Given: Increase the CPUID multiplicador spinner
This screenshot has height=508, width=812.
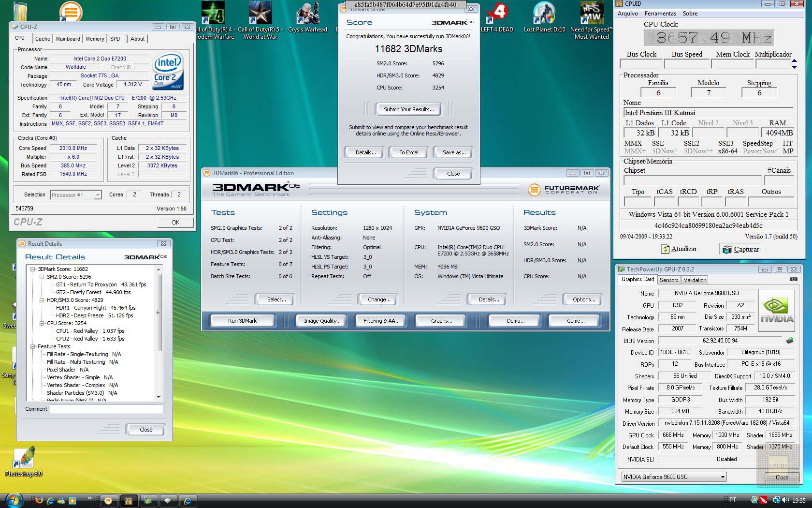Looking at the screenshot, I should [794, 61].
